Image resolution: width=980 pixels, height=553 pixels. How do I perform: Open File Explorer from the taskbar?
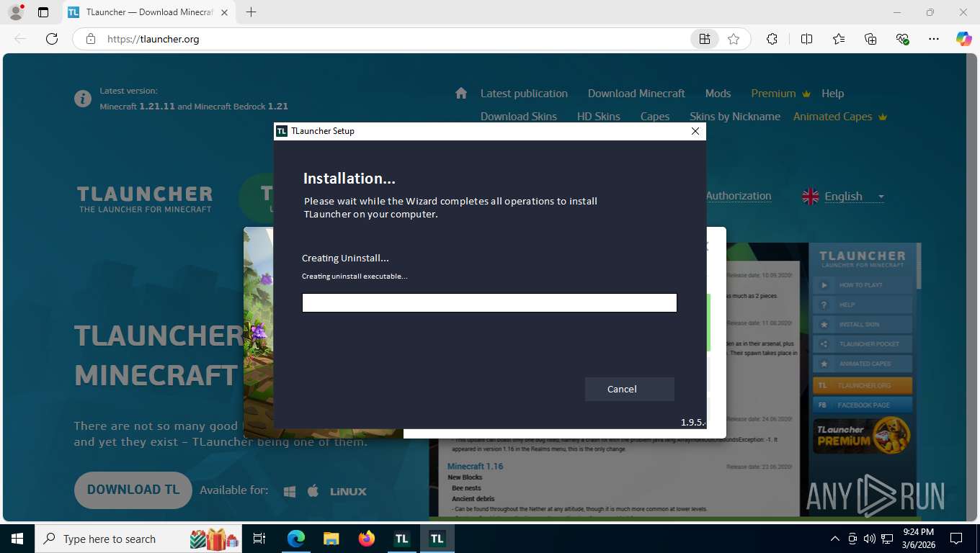pos(331,539)
